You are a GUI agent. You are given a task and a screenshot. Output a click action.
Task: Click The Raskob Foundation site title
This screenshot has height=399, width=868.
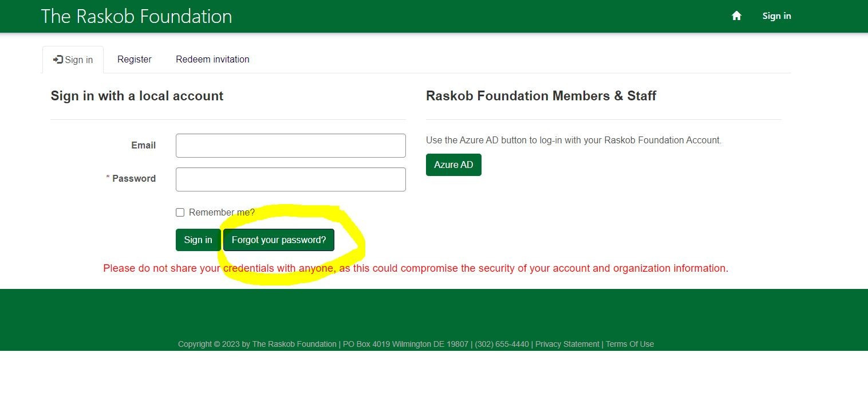[x=136, y=16]
